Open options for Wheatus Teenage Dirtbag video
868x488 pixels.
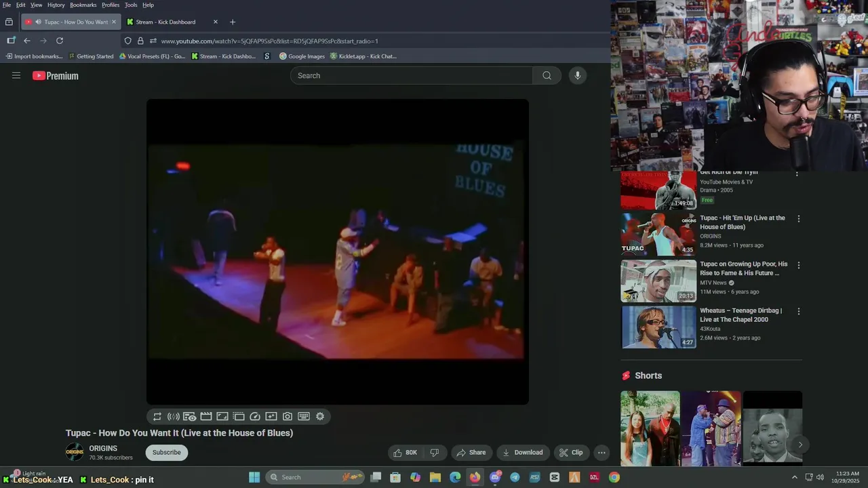click(798, 311)
